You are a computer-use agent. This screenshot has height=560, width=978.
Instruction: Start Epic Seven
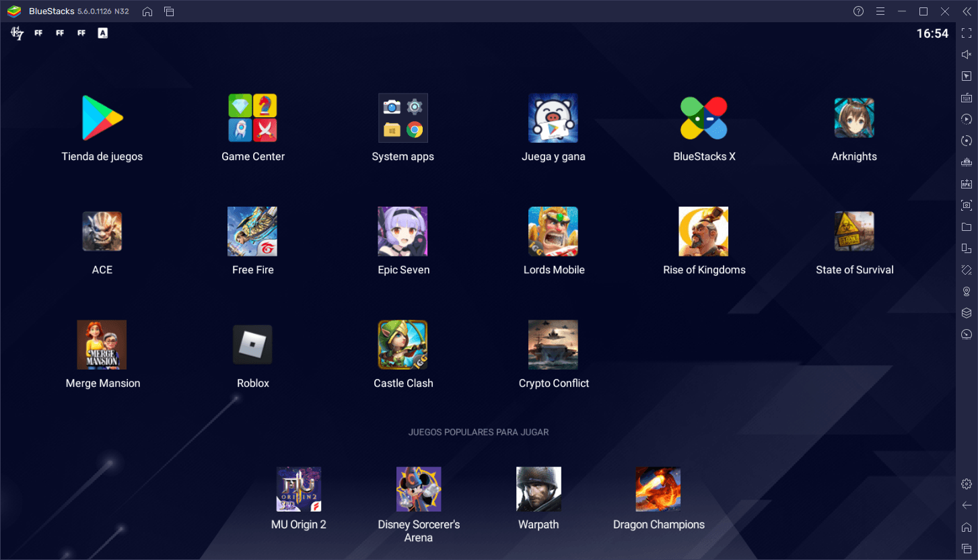pos(403,232)
